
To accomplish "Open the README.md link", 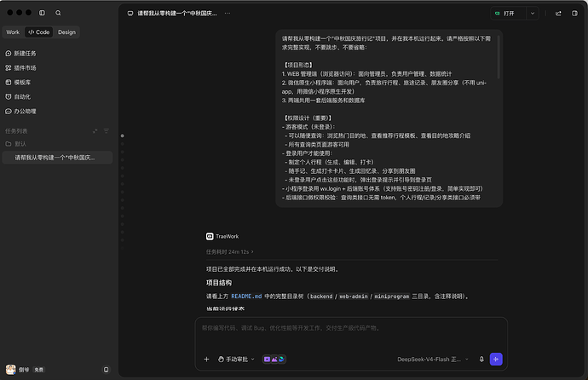I will pos(246,297).
